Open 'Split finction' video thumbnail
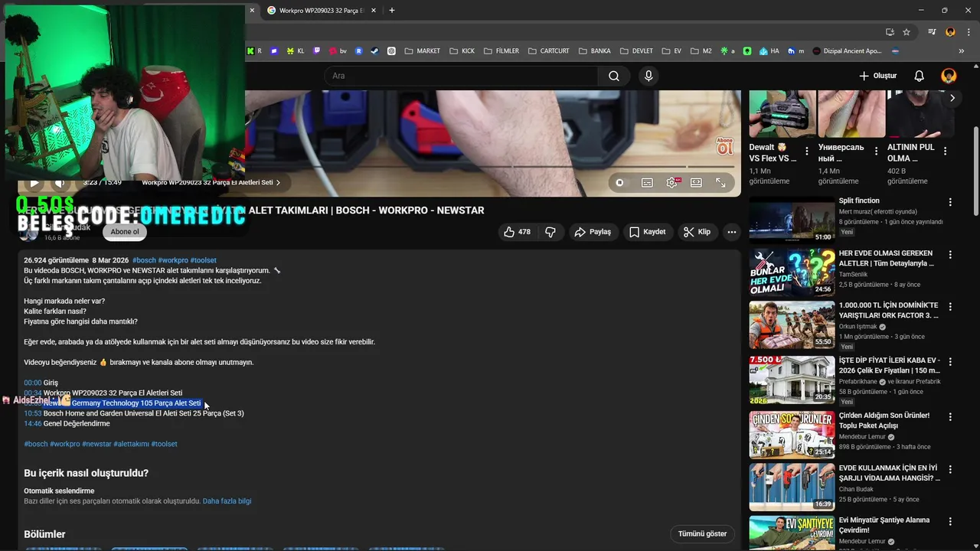This screenshot has width=980, height=551. (x=792, y=220)
